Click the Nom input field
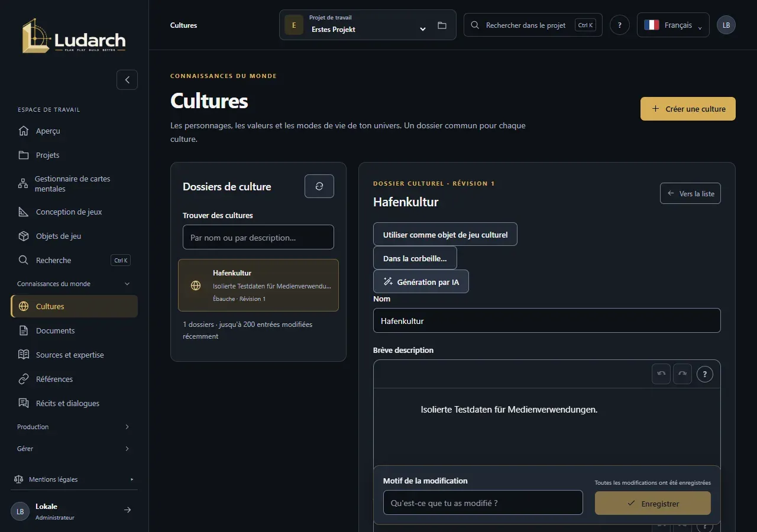Viewport: 757px width, 532px height. click(x=547, y=320)
